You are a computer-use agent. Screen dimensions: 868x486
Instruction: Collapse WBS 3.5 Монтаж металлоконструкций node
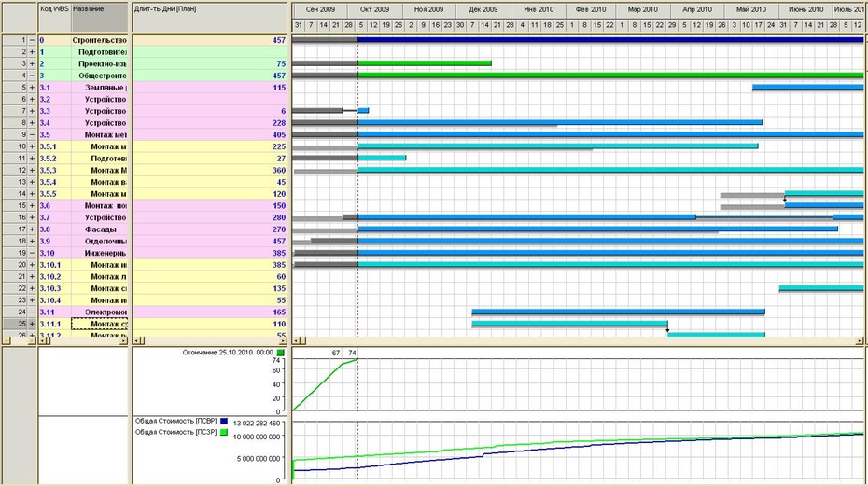click(32, 134)
